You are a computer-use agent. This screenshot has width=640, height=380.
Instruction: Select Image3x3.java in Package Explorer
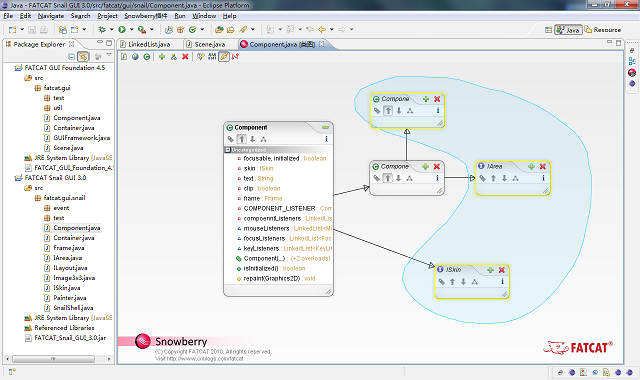pyautogui.click(x=74, y=278)
